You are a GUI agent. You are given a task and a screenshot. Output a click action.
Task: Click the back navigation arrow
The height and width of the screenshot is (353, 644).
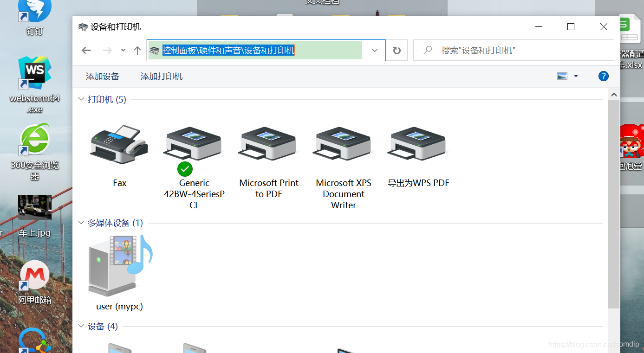tap(86, 51)
